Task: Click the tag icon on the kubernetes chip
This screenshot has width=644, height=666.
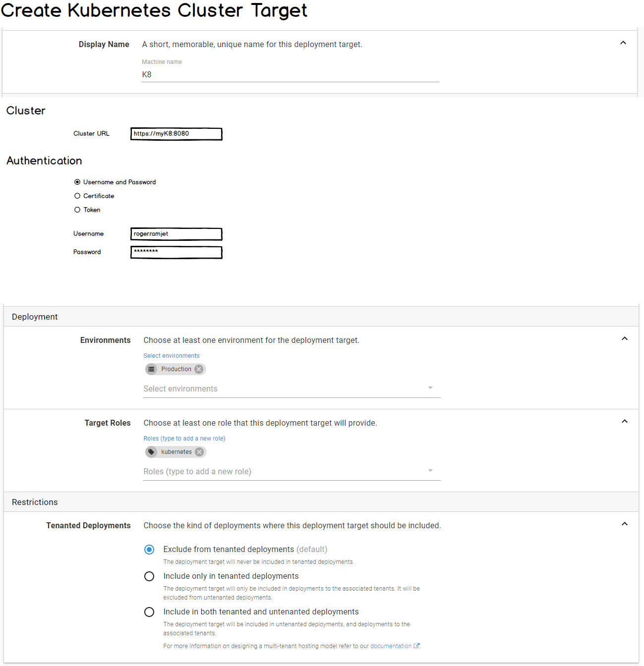Action: coord(151,451)
